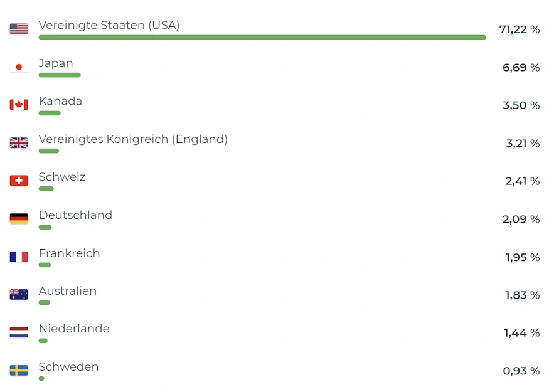Click the Niederlande country label
Image resolution: width=549 pixels, height=392 pixels.
pyautogui.click(x=74, y=329)
